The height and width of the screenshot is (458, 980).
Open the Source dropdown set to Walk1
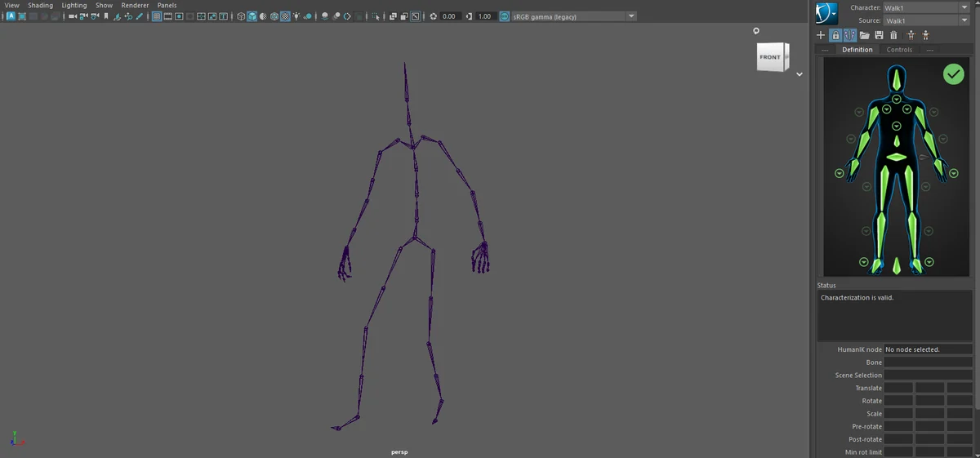tap(927, 20)
